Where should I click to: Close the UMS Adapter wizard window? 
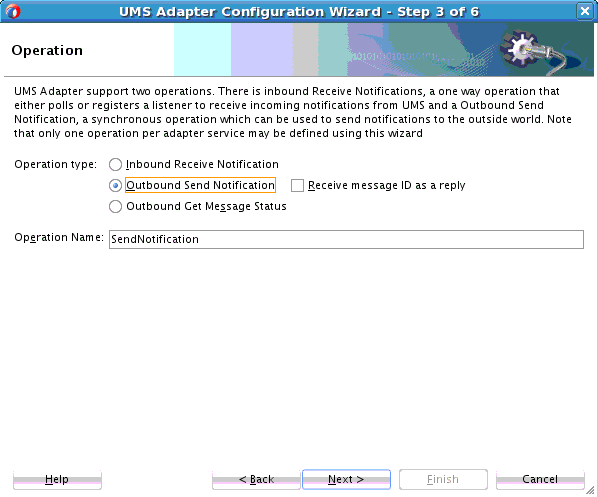[x=585, y=11]
